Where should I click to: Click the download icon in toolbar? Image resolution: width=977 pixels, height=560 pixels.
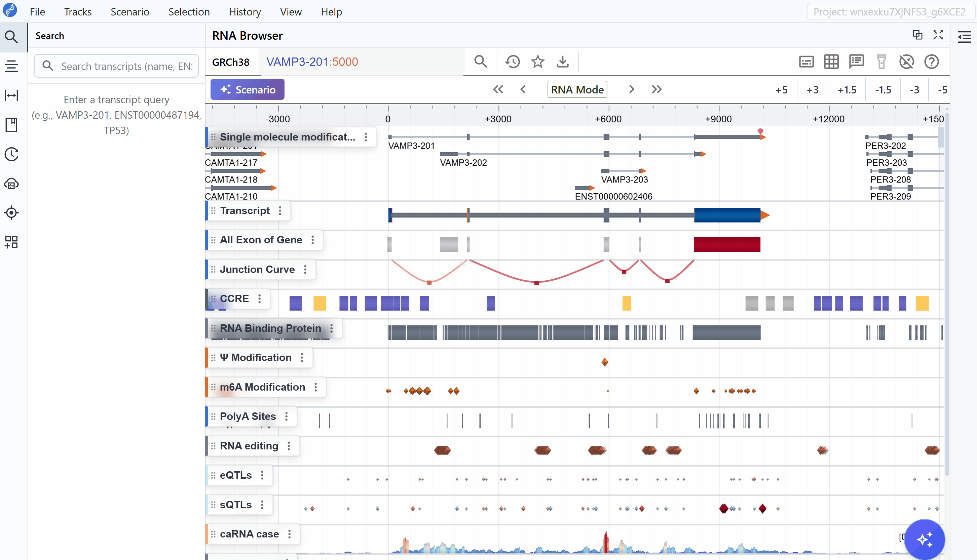[x=563, y=62]
